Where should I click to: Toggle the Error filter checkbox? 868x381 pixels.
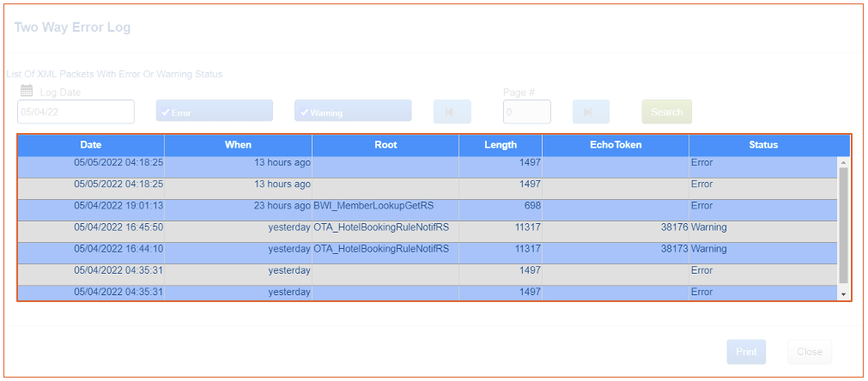pyautogui.click(x=214, y=112)
